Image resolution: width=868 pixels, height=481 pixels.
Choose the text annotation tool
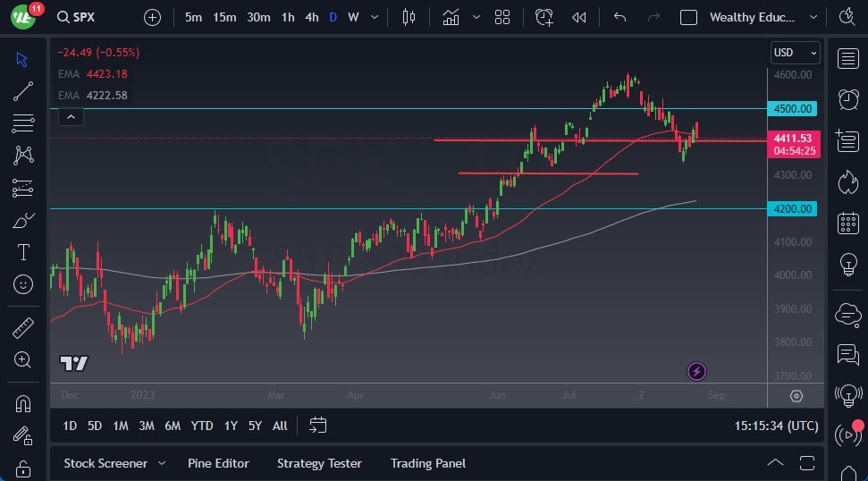point(23,252)
